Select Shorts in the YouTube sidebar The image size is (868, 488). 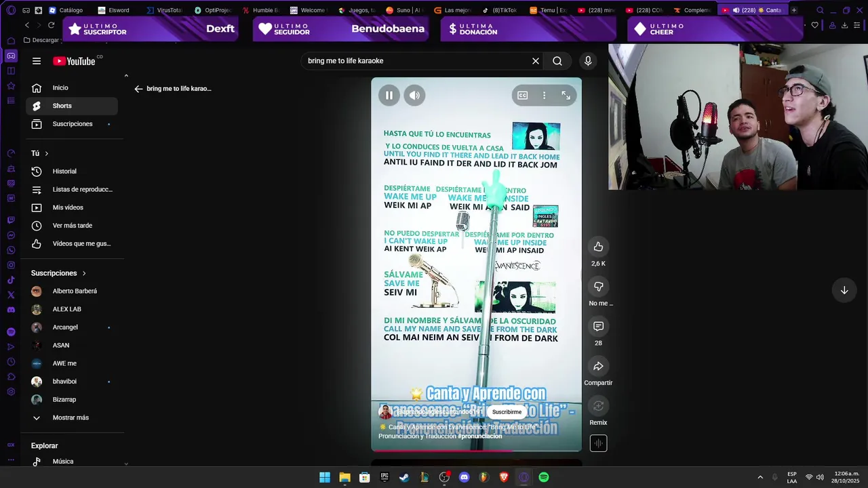pyautogui.click(x=72, y=106)
